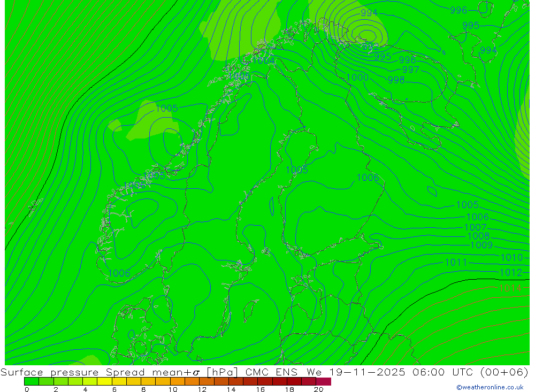Click the "CMC ENS" model label
535x392 pixels.
coord(271,372)
